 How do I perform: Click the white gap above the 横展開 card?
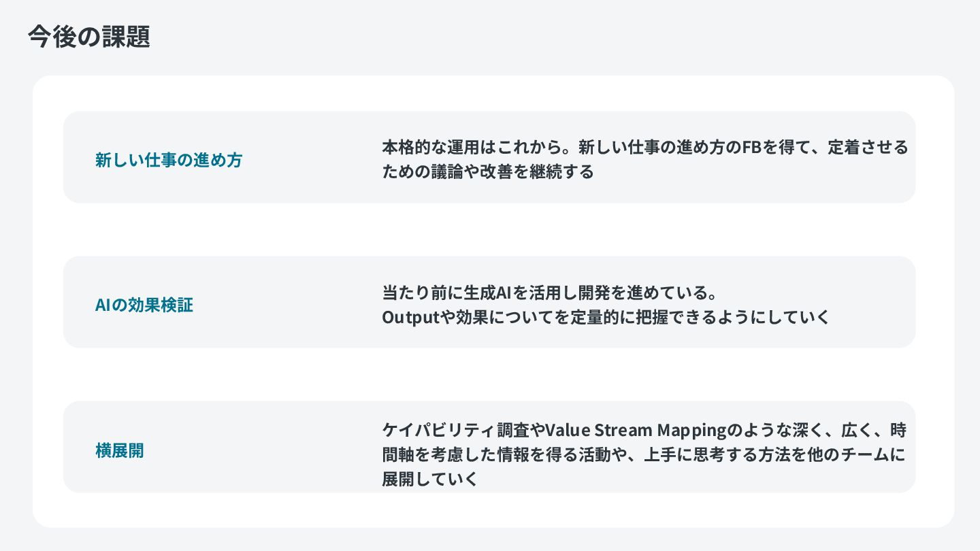pyautogui.click(x=489, y=374)
